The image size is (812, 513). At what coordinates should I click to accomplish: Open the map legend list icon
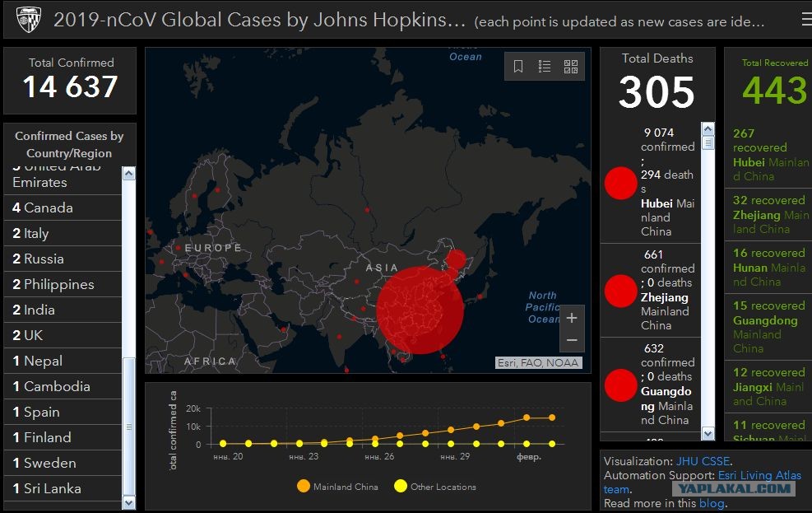click(x=545, y=67)
